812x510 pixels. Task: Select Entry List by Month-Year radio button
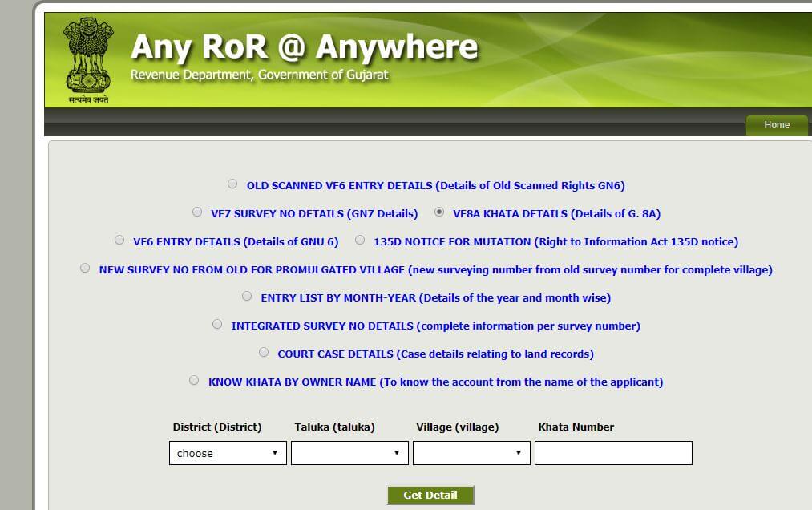(247, 296)
